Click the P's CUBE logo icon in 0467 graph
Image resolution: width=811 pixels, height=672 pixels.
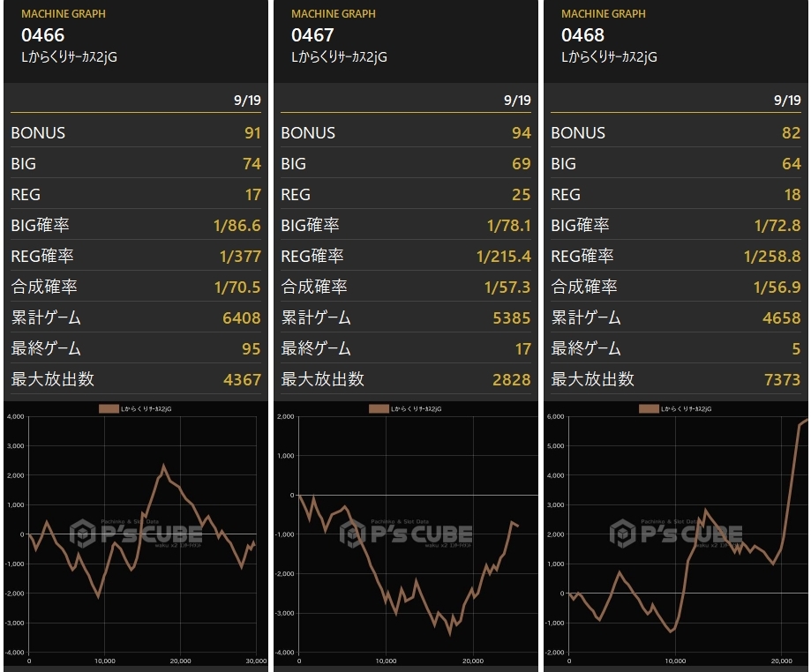click(x=353, y=534)
